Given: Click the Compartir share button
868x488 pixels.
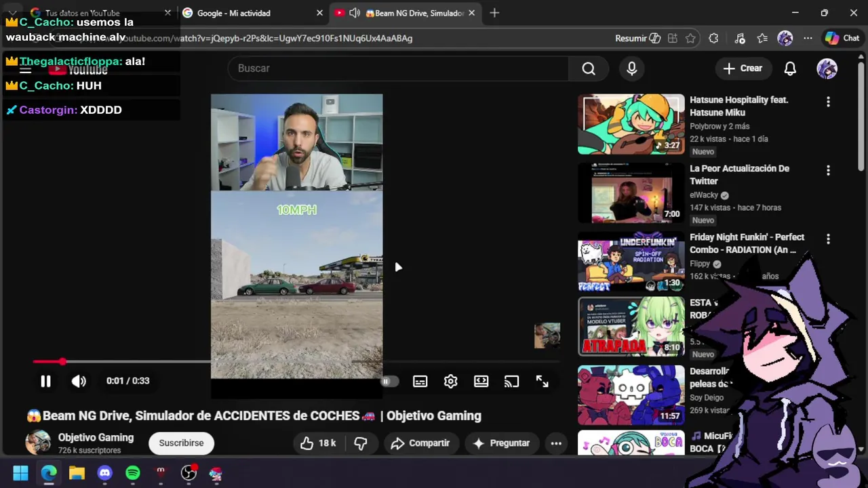Looking at the screenshot, I should [x=420, y=443].
